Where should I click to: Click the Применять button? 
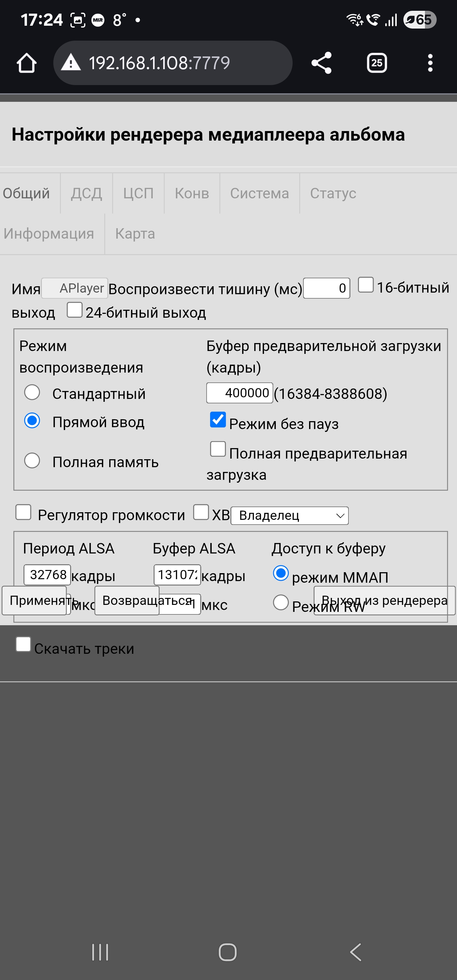click(x=34, y=601)
